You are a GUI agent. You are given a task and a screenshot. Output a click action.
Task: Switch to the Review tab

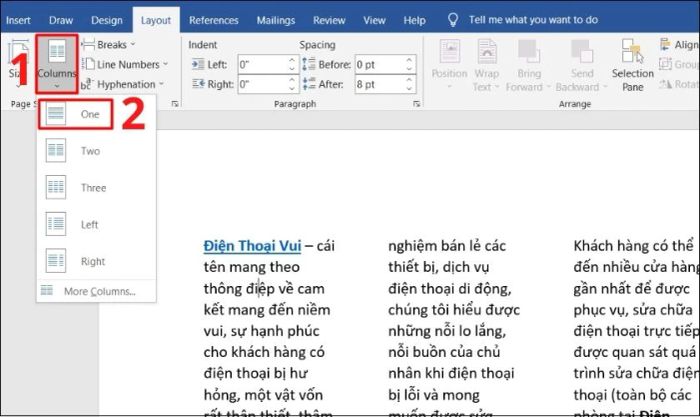329,20
